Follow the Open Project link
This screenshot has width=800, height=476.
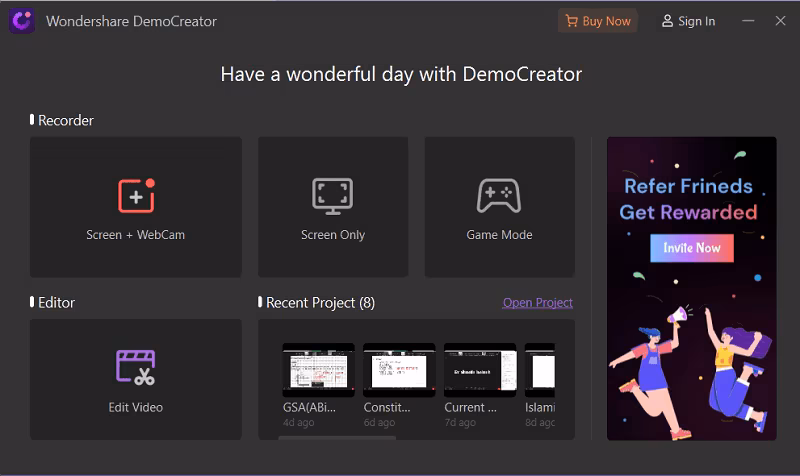[538, 303]
